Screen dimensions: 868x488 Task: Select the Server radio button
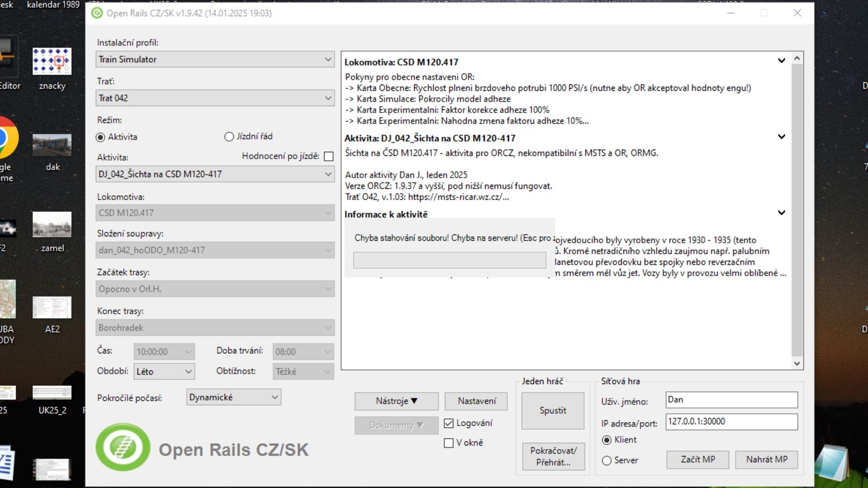tap(607, 460)
